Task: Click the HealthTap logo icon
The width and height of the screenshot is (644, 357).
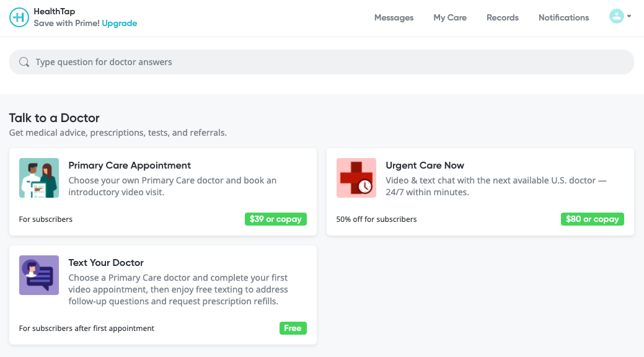Action: pyautogui.click(x=19, y=17)
